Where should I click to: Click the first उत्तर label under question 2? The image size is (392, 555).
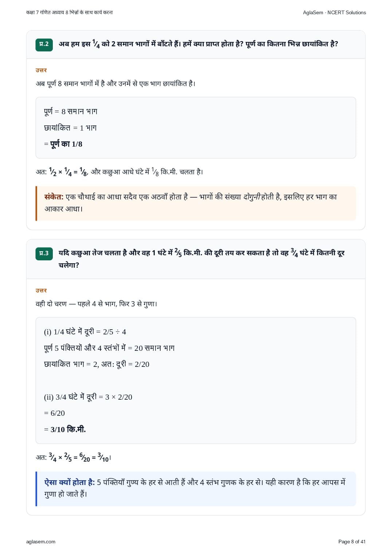[x=41, y=70]
